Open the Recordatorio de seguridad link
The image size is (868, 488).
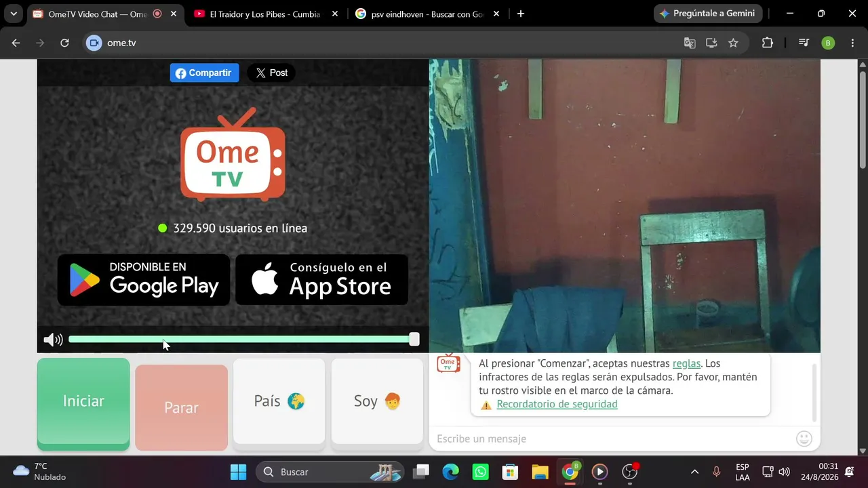(557, 405)
